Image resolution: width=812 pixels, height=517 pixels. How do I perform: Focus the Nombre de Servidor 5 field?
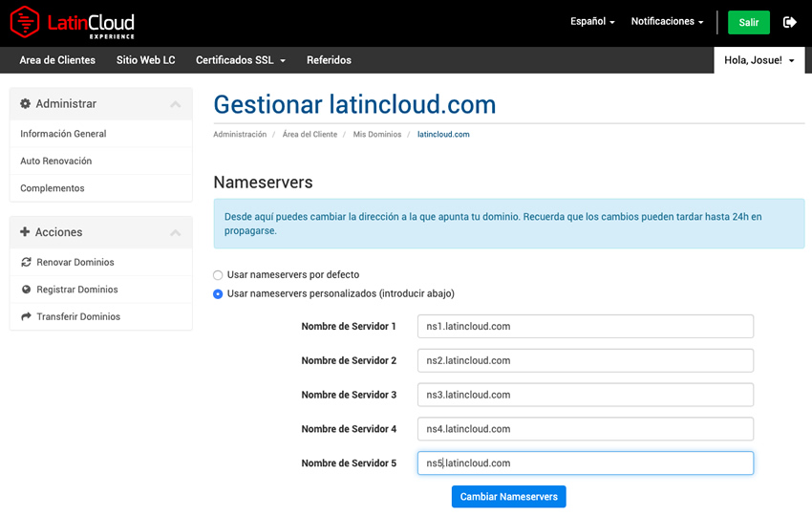(x=586, y=463)
